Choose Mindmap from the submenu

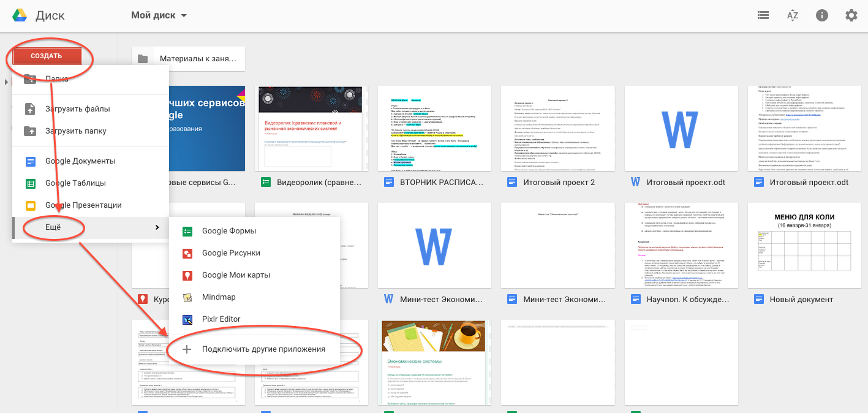(x=254, y=297)
